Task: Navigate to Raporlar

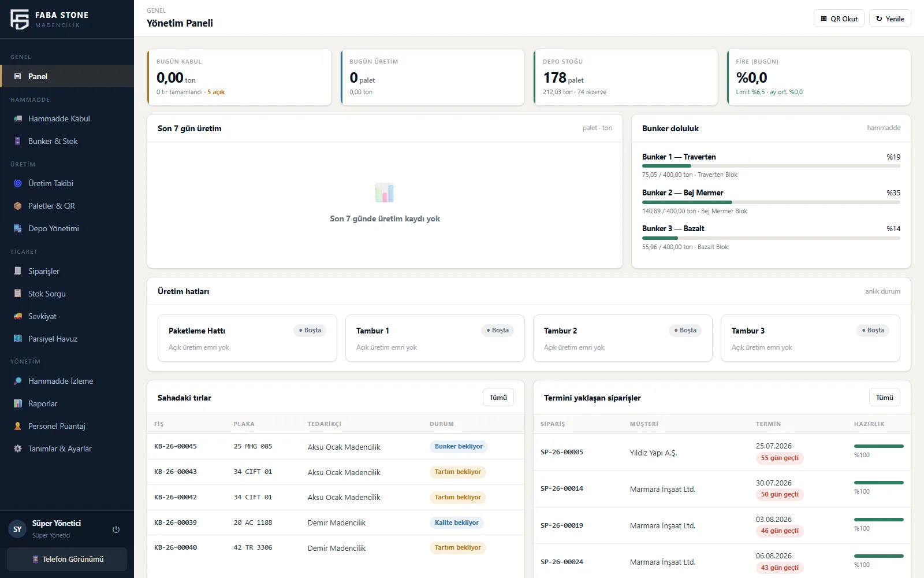Action: (67, 403)
